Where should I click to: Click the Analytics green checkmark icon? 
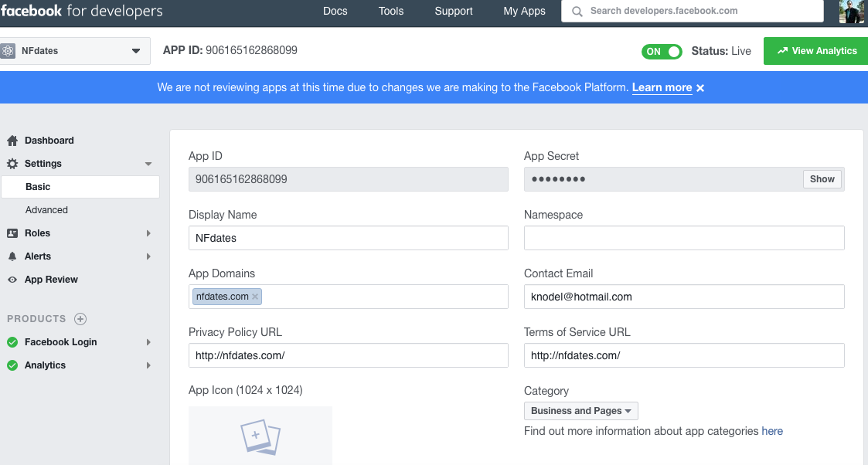point(12,365)
